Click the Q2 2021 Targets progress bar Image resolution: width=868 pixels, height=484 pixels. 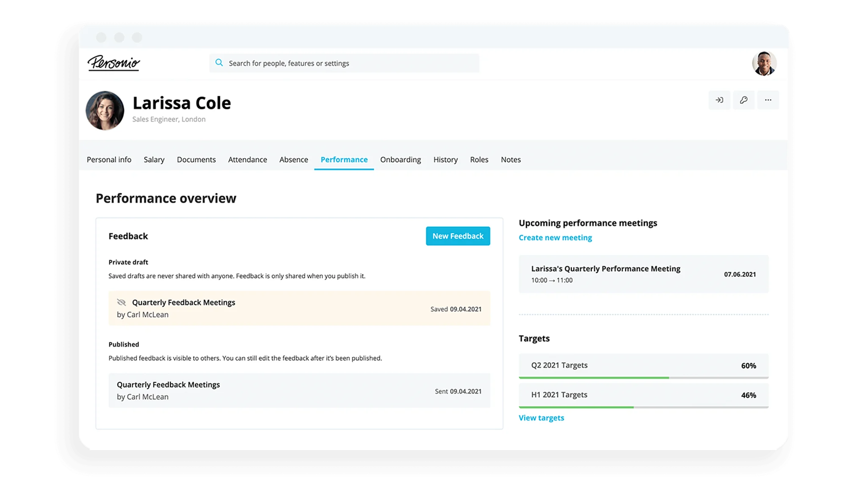tap(643, 377)
